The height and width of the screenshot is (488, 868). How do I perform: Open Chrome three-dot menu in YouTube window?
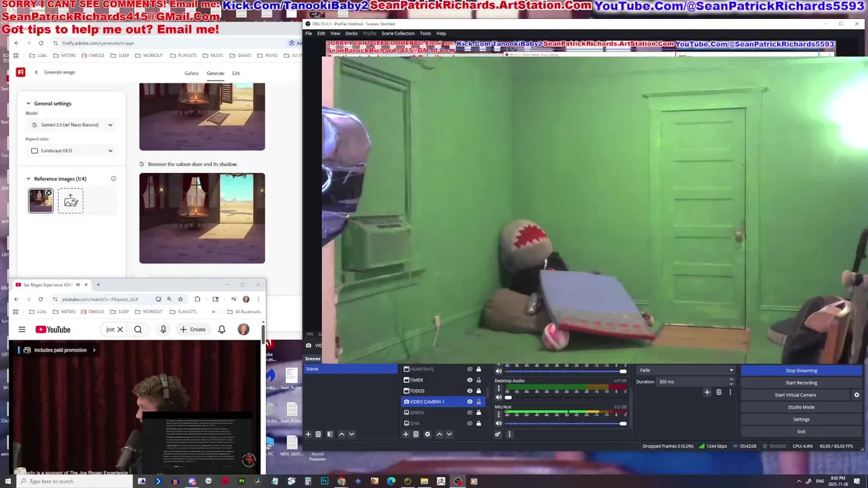[x=258, y=299]
